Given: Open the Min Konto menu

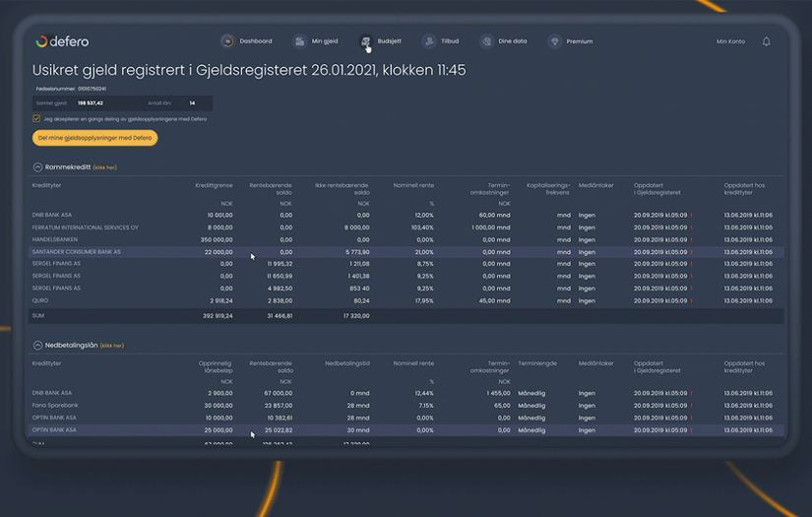Looking at the screenshot, I should pos(730,41).
